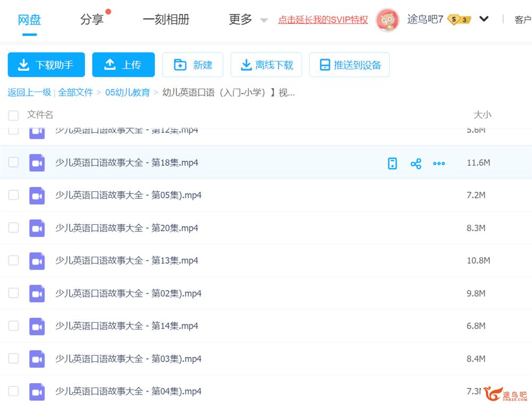Open the 网盘 tab

(29, 20)
